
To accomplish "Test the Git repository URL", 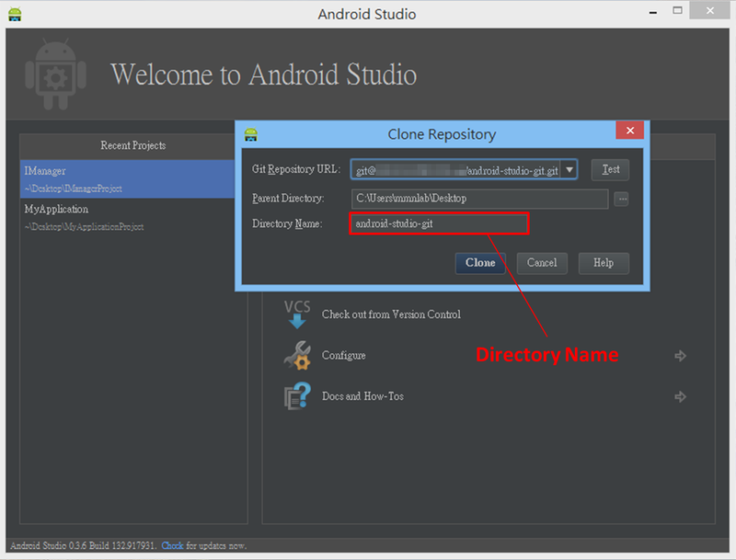I will pyautogui.click(x=610, y=169).
